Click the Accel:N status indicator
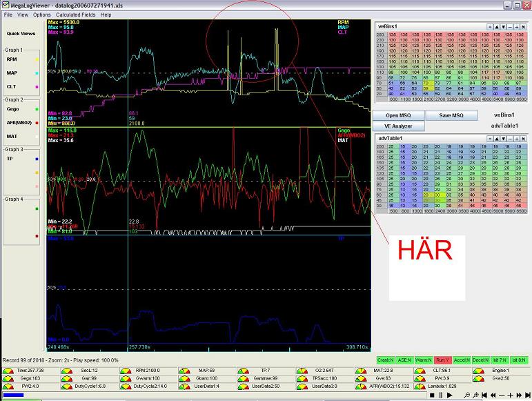The width and height of the screenshot is (532, 401). click(462, 360)
